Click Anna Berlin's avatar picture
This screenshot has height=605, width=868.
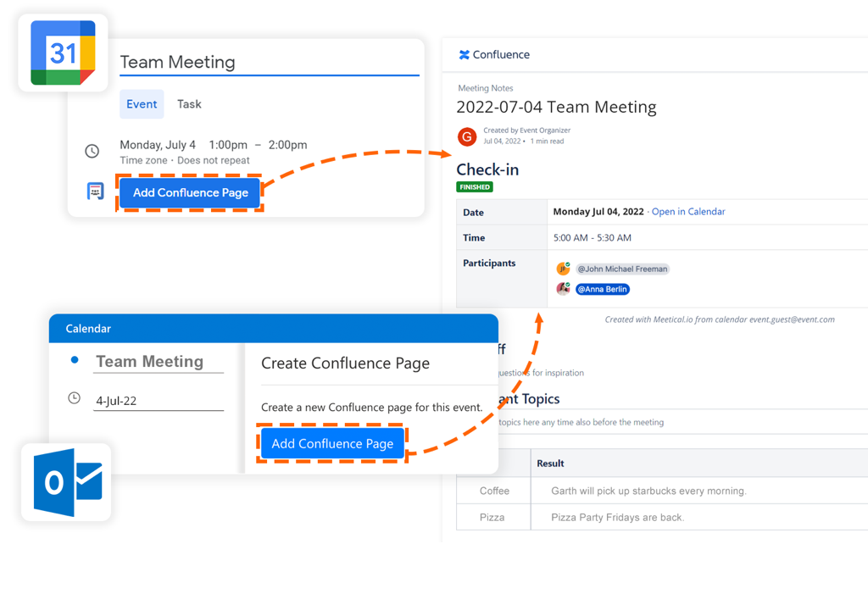563,289
